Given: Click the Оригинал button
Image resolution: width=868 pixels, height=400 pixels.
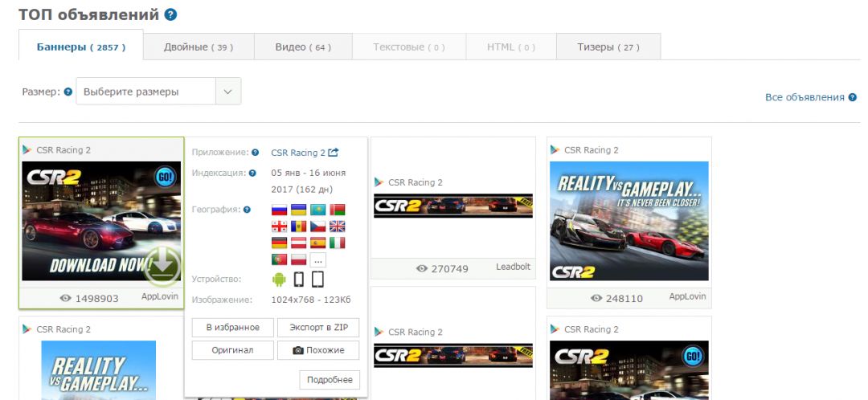Looking at the screenshot, I should [x=233, y=350].
